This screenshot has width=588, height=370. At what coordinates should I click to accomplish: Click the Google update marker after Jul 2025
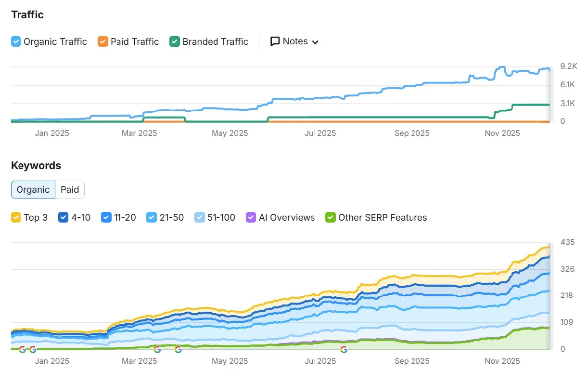tap(344, 349)
